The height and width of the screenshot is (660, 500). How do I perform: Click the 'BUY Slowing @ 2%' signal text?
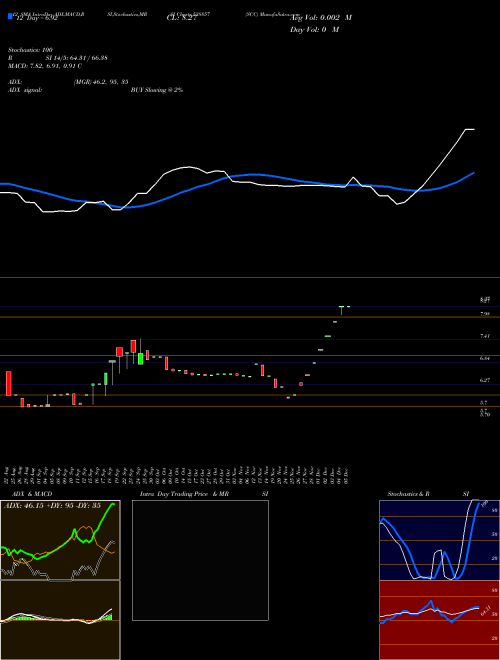click(x=157, y=90)
